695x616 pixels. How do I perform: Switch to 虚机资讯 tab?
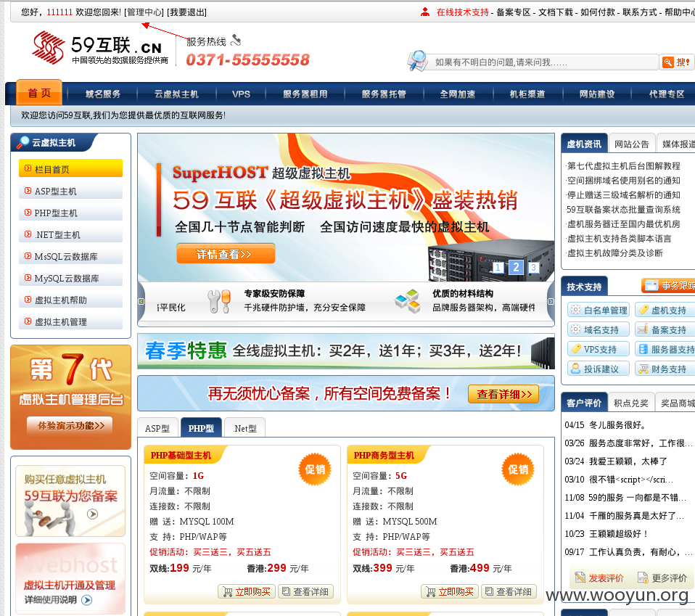(x=584, y=144)
